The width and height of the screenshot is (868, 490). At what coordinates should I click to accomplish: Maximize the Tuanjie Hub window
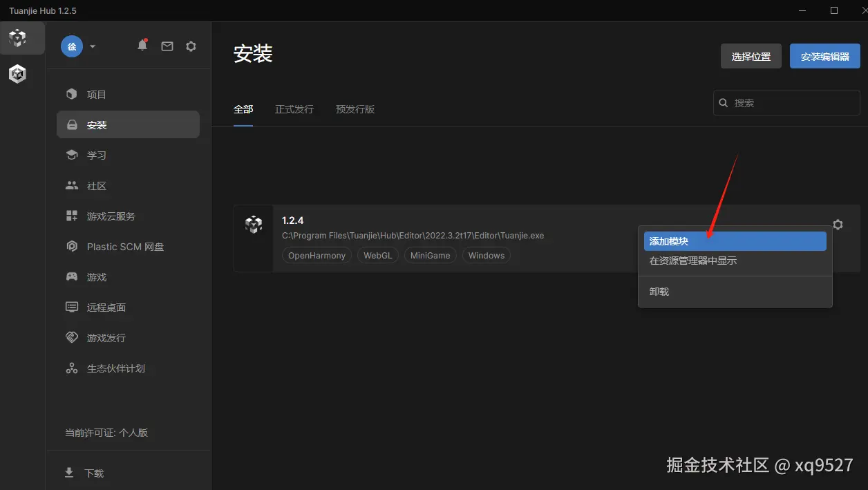pyautogui.click(x=834, y=10)
